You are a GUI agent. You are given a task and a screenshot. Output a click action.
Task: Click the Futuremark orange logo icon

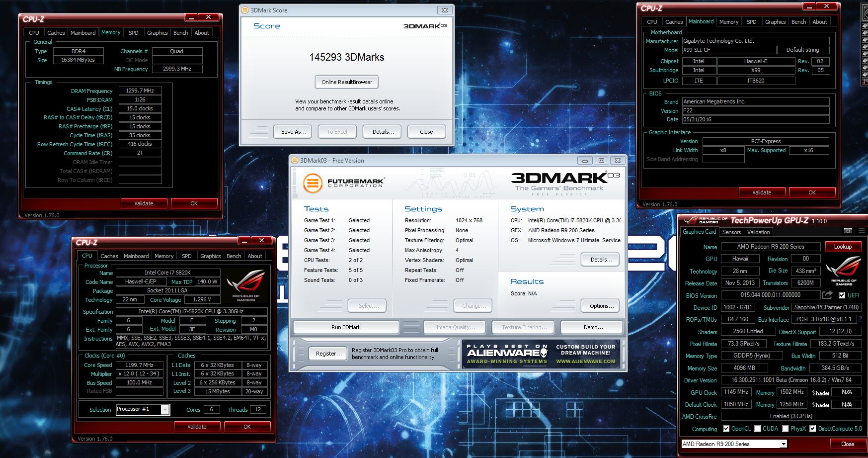313,183
